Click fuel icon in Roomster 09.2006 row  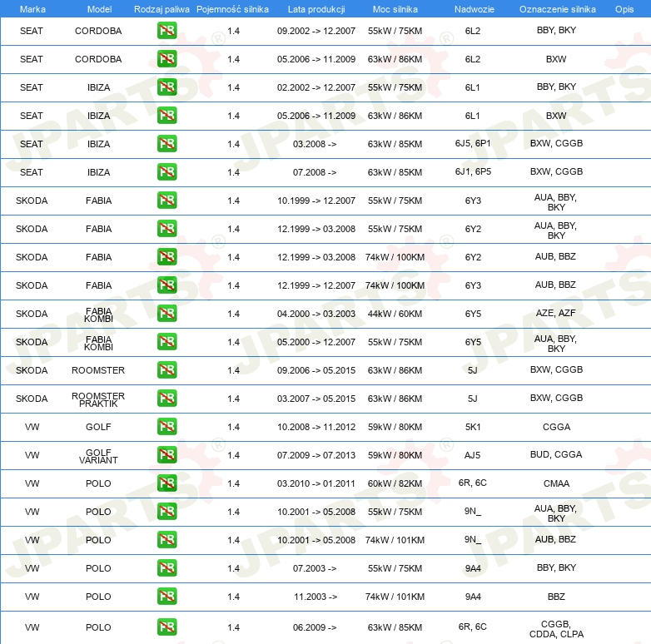pyautogui.click(x=166, y=369)
